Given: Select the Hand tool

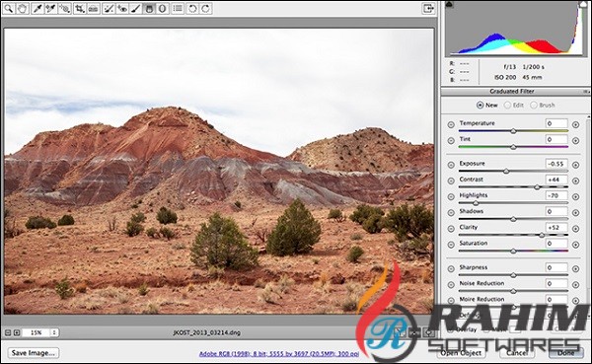Looking at the screenshot, I should [23, 8].
